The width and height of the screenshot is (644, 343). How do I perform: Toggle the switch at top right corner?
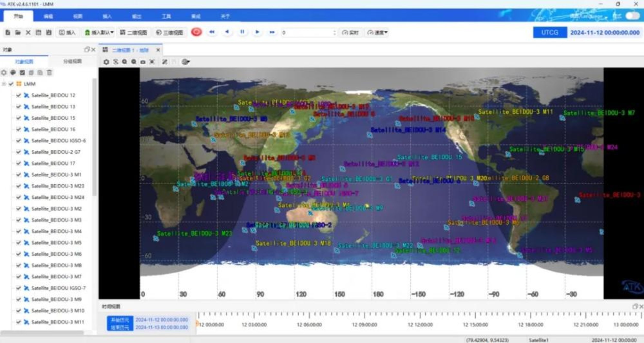tap(633, 16)
